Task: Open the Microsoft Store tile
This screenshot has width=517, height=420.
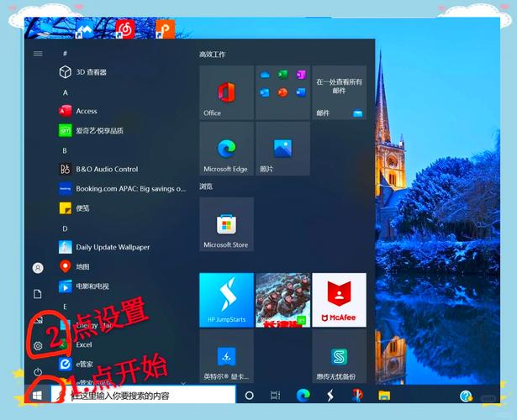Action: (x=226, y=224)
